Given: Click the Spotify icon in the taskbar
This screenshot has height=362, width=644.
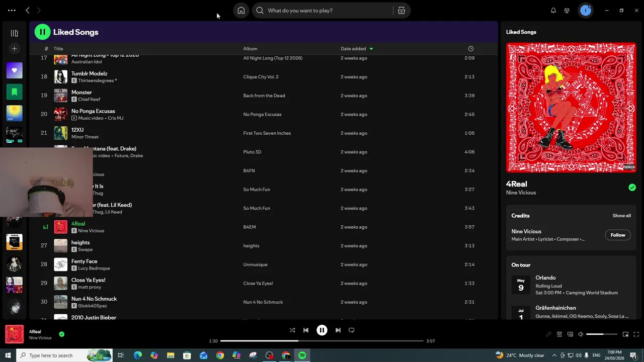Looking at the screenshot, I should tap(302, 355).
